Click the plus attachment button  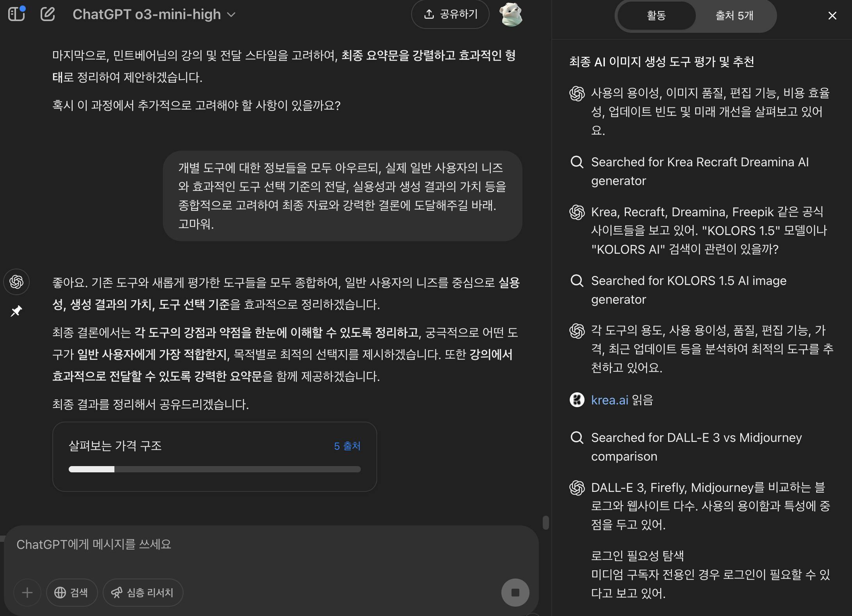pyautogui.click(x=27, y=593)
